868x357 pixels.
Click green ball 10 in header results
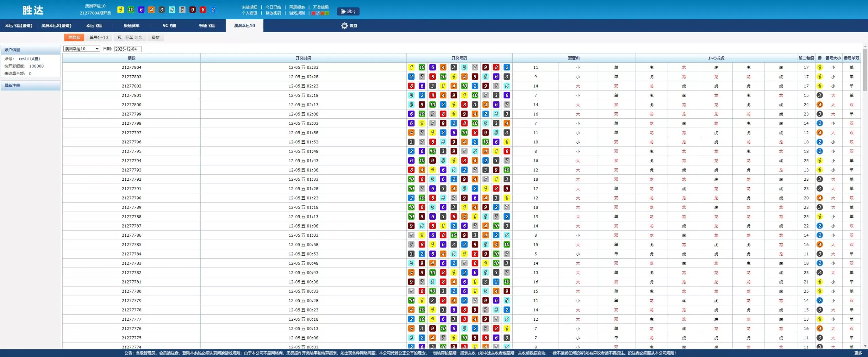click(x=131, y=10)
